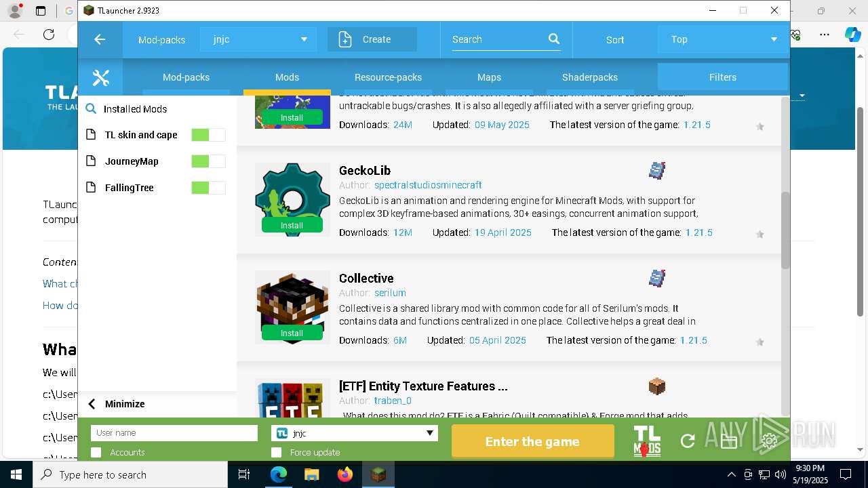Click Collective's mod loader type icon
This screenshot has width=868, height=488.
click(x=656, y=278)
